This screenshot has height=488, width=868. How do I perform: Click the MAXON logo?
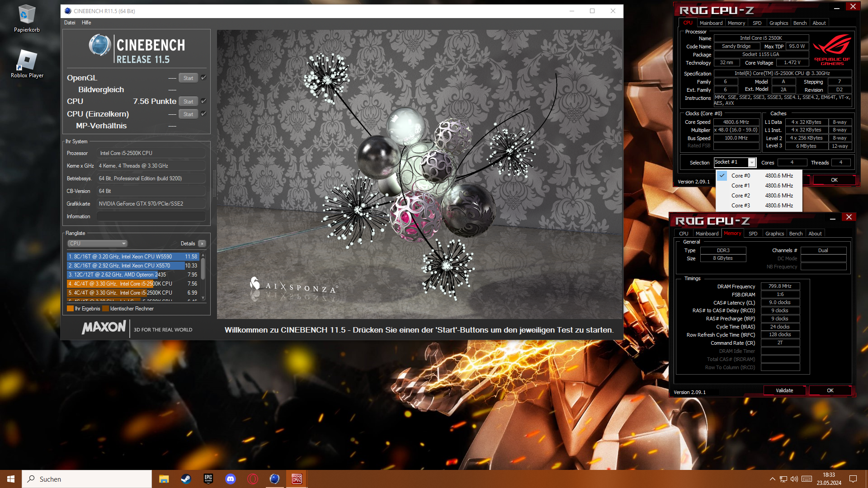click(104, 328)
